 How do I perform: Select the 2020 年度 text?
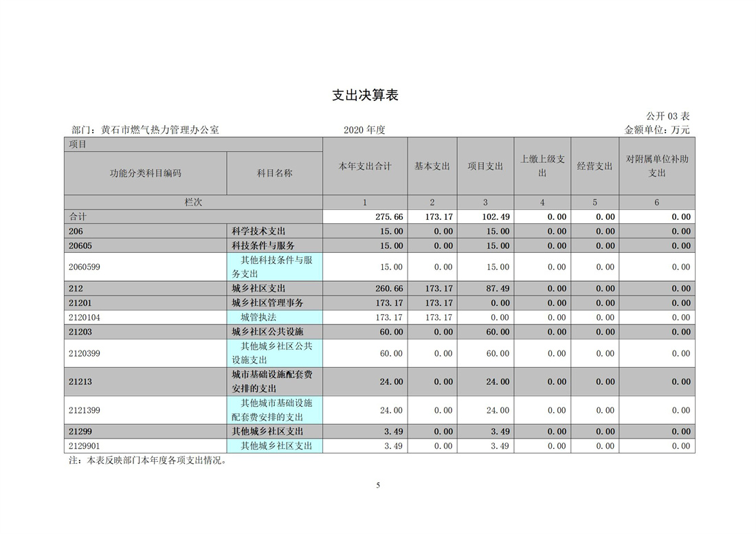pyautogui.click(x=364, y=130)
